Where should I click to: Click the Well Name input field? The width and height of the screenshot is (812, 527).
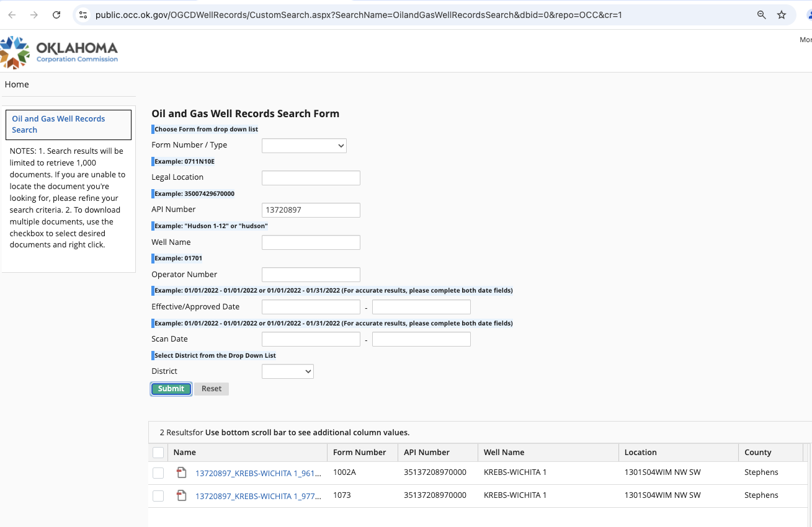coord(311,242)
